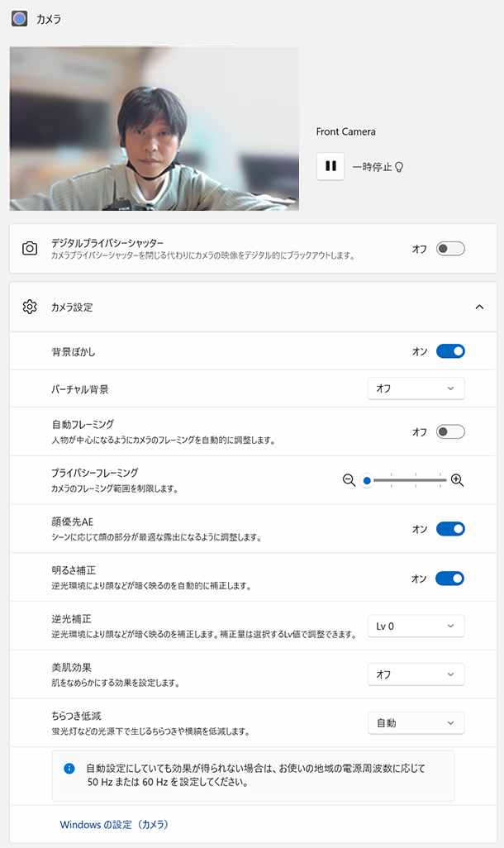
Task: Disable 顔優先AE toggle
Action: (x=450, y=529)
